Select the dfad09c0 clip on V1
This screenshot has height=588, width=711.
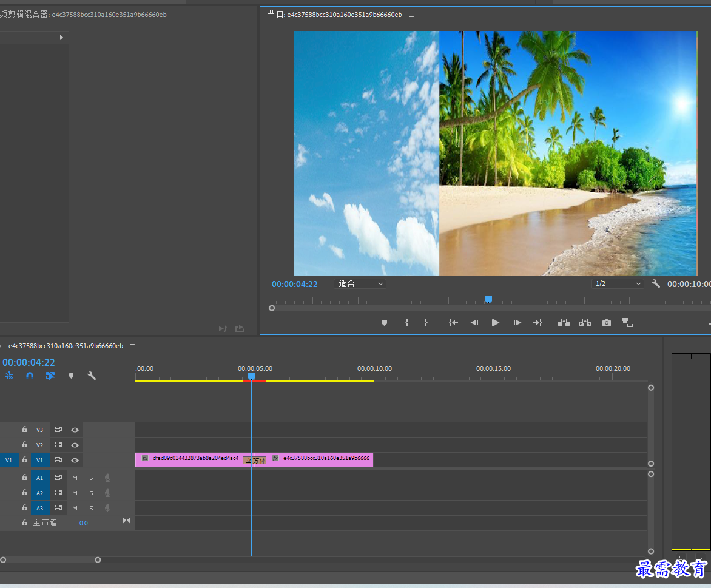pyautogui.click(x=189, y=459)
